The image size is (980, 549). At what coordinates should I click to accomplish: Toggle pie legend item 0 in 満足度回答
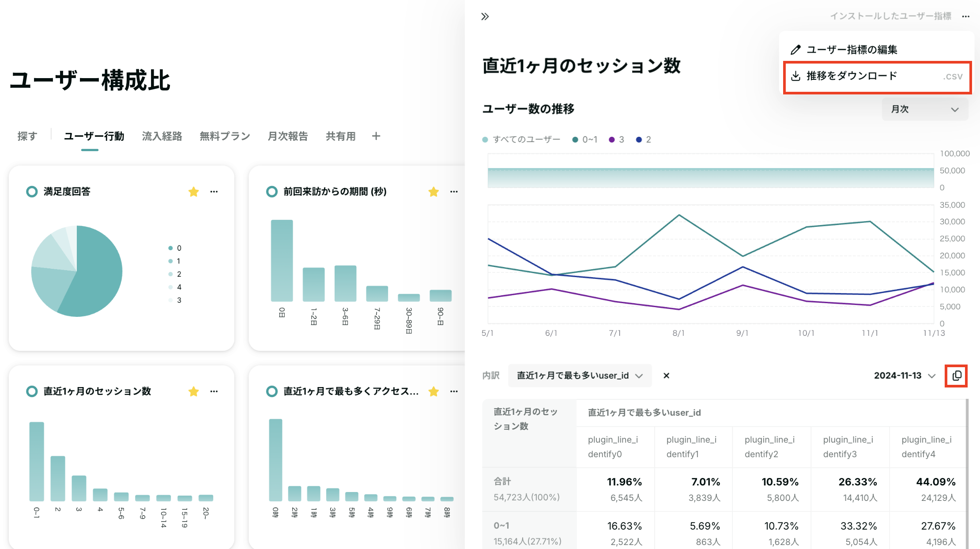pyautogui.click(x=175, y=248)
